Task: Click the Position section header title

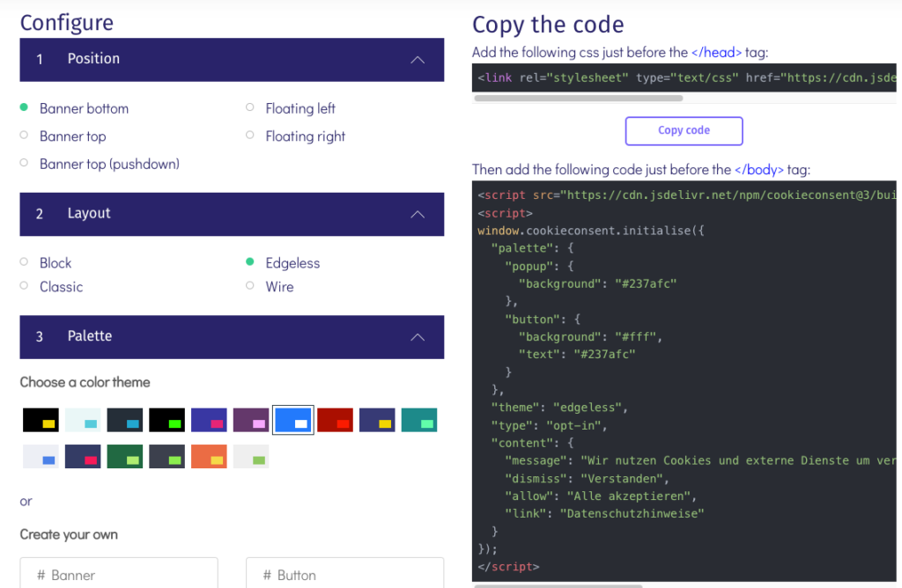Action: (93, 59)
